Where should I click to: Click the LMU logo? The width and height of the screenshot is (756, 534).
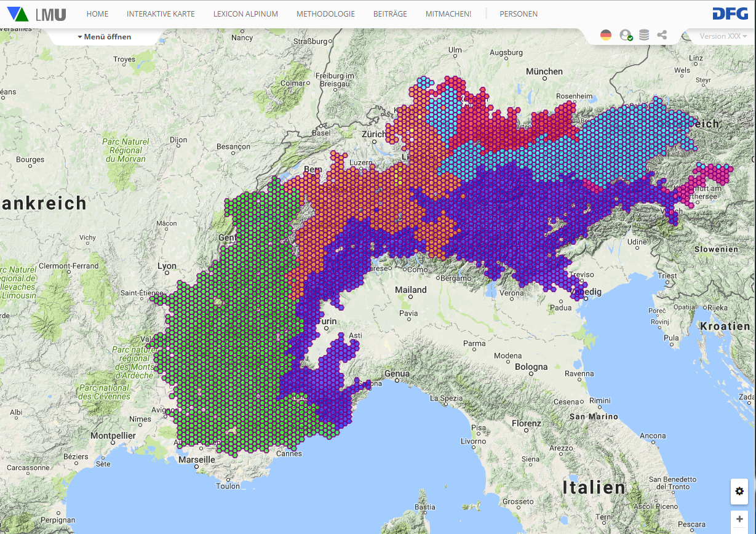pos(36,14)
